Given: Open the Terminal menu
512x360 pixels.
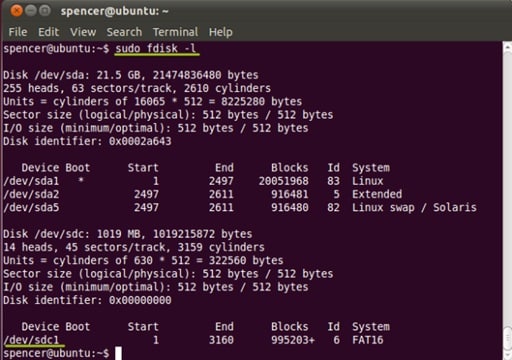Looking at the screenshot, I should coord(175,32).
